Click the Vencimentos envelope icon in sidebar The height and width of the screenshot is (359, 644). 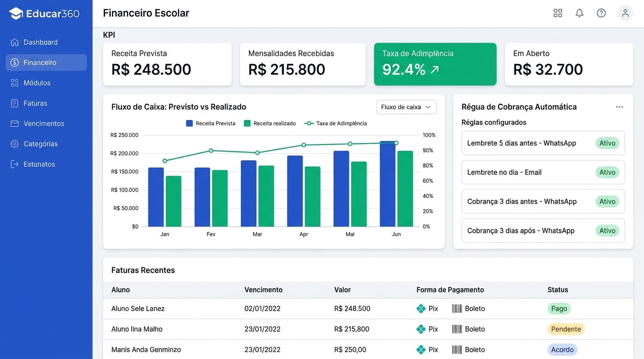tap(15, 123)
